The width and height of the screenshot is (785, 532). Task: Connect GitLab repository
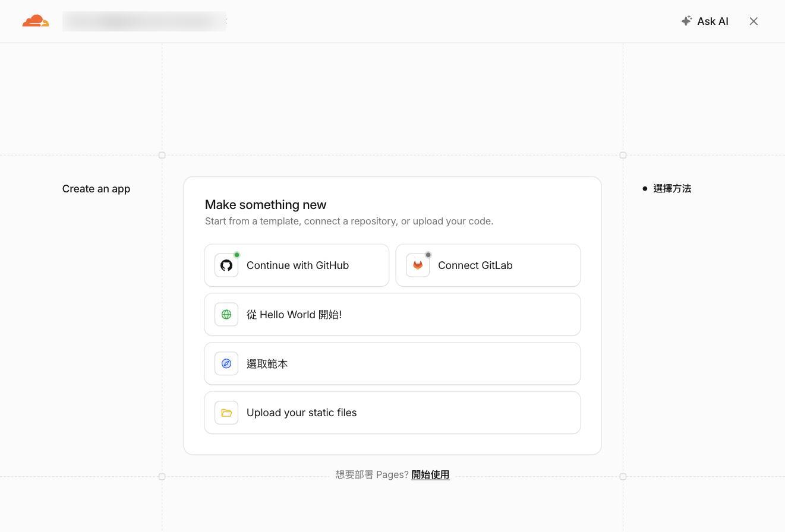(488, 265)
